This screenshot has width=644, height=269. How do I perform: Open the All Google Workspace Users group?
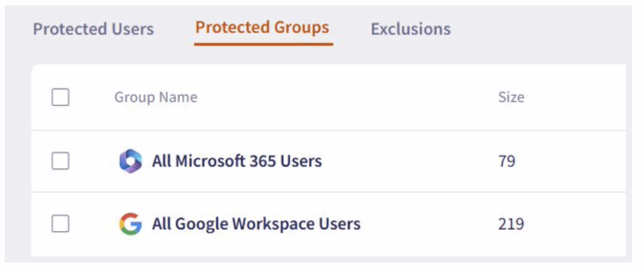[257, 224]
